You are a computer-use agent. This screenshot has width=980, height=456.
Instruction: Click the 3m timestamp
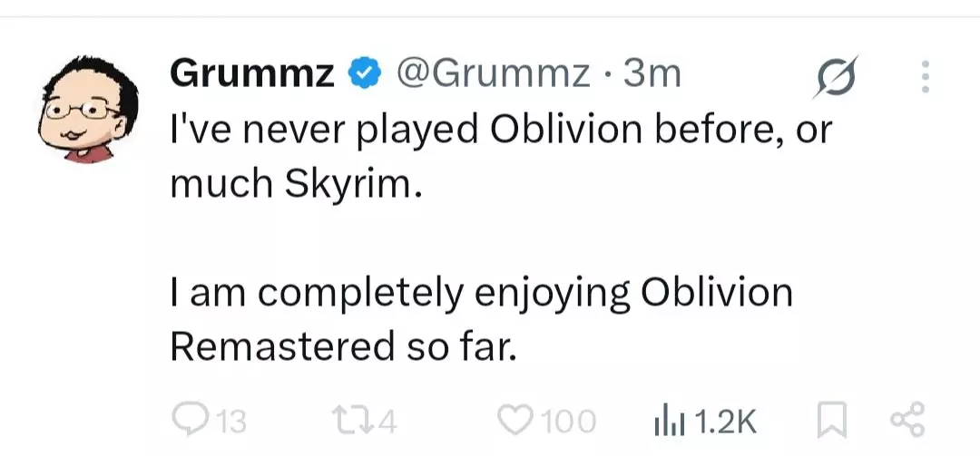pos(652,73)
